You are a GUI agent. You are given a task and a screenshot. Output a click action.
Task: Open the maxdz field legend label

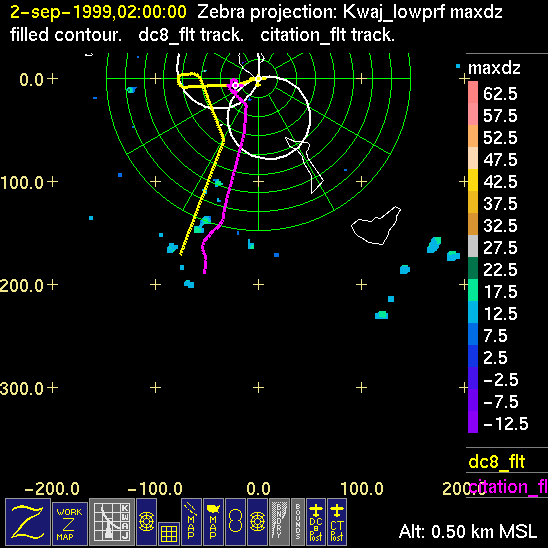pyautogui.click(x=494, y=68)
